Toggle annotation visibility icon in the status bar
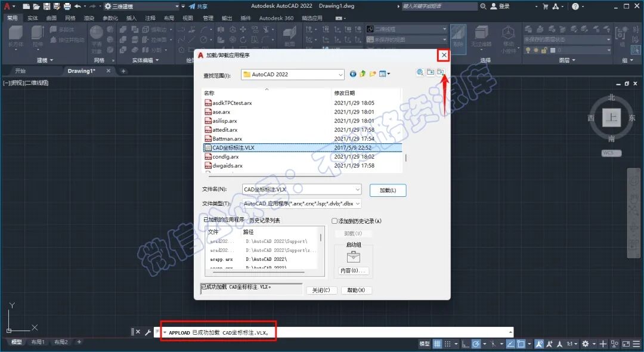644x352 pixels. pos(539,344)
